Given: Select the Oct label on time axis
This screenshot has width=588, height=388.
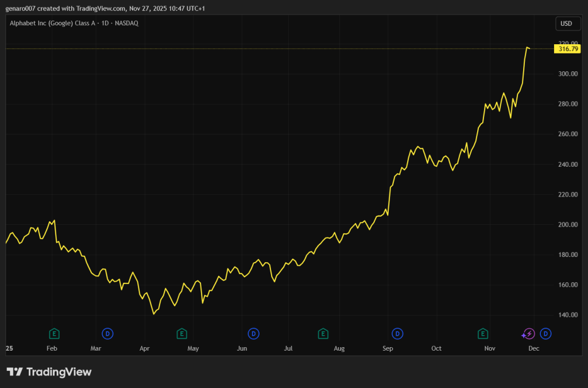Looking at the screenshot, I should (x=436, y=348).
